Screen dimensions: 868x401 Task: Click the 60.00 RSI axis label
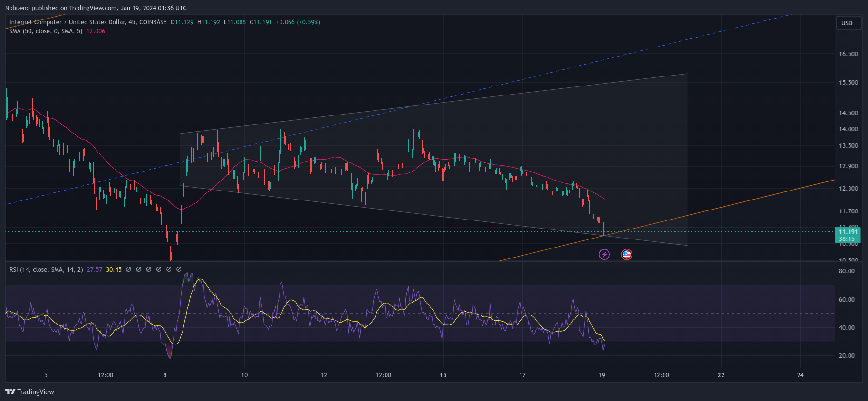pos(847,300)
